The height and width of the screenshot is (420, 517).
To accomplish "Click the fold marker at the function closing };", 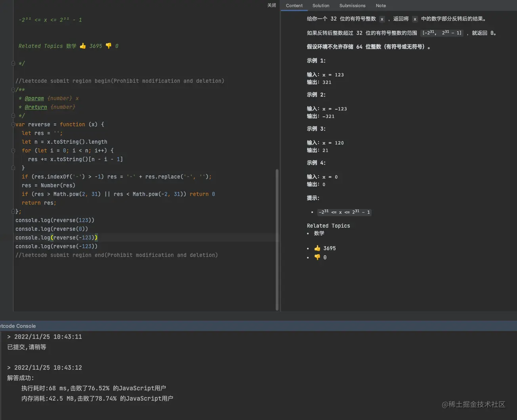I will (13, 211).
